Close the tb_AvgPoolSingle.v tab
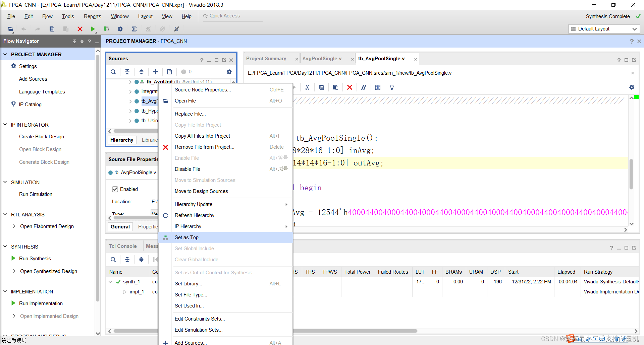644x345 pixels. pos(416,59)
